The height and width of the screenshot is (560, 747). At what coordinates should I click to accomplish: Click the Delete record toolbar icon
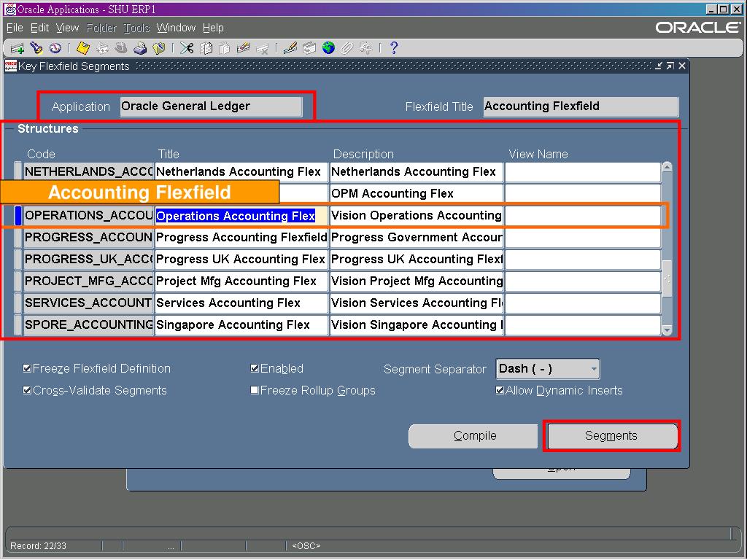[262, 48]
